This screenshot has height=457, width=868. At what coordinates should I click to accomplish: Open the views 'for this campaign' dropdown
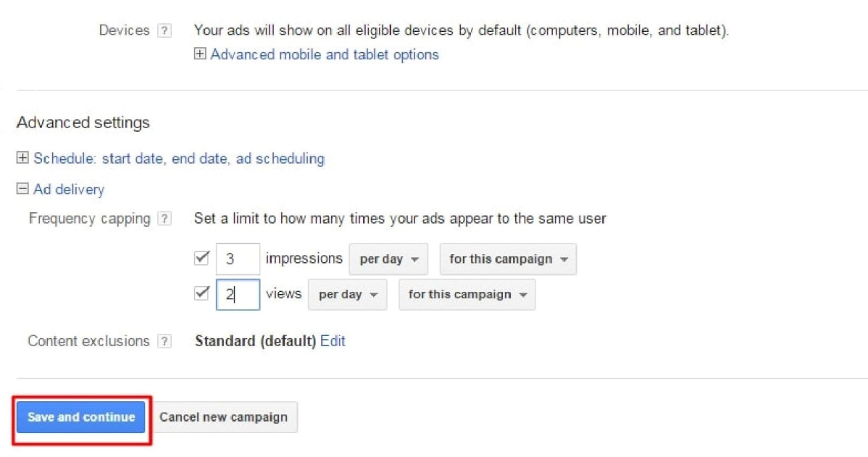click(467, 295)
